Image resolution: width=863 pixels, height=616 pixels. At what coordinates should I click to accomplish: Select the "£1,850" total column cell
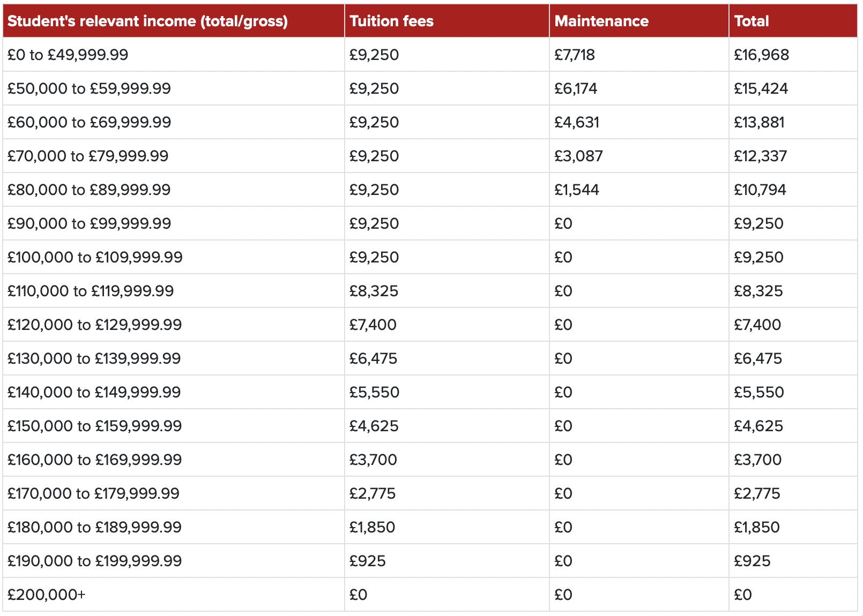click(793, 527)
